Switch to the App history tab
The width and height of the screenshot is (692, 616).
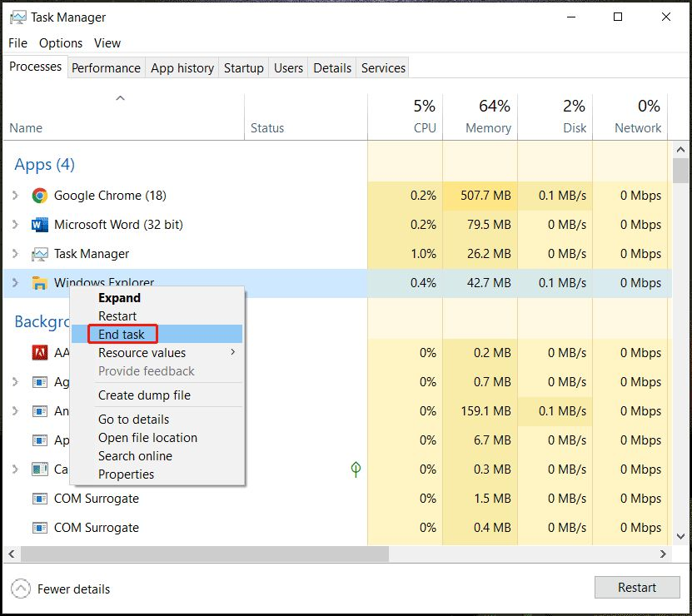[x=182, y=68]
